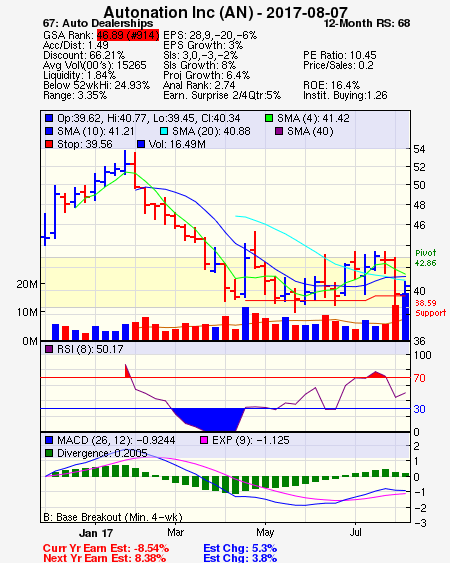Image resolution: width=450 pixels, height=563 pixels.
Task: Click the 'Range: 3.35%' text
Action: coord(75,96)
